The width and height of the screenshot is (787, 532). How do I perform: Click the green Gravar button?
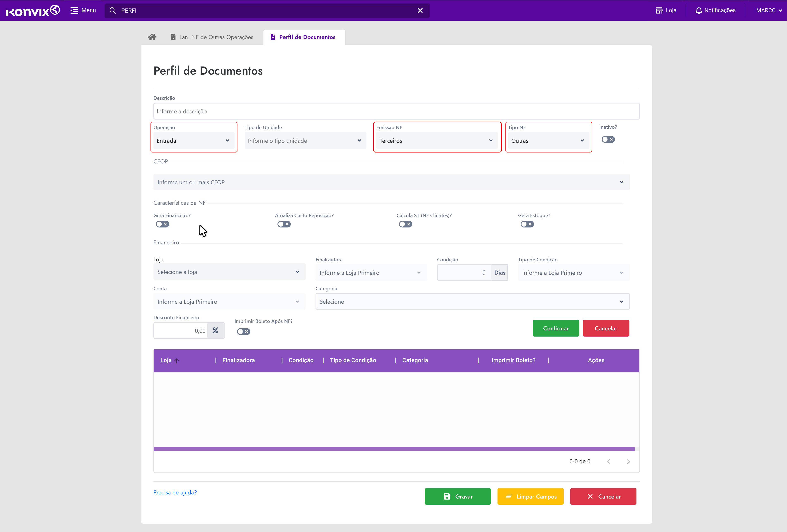(457, 496)
